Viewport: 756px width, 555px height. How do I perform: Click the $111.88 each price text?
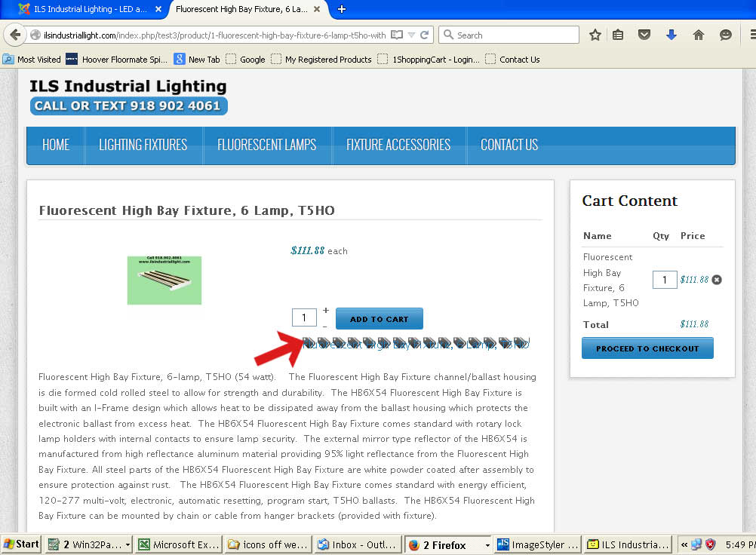(x=318, y=250)
